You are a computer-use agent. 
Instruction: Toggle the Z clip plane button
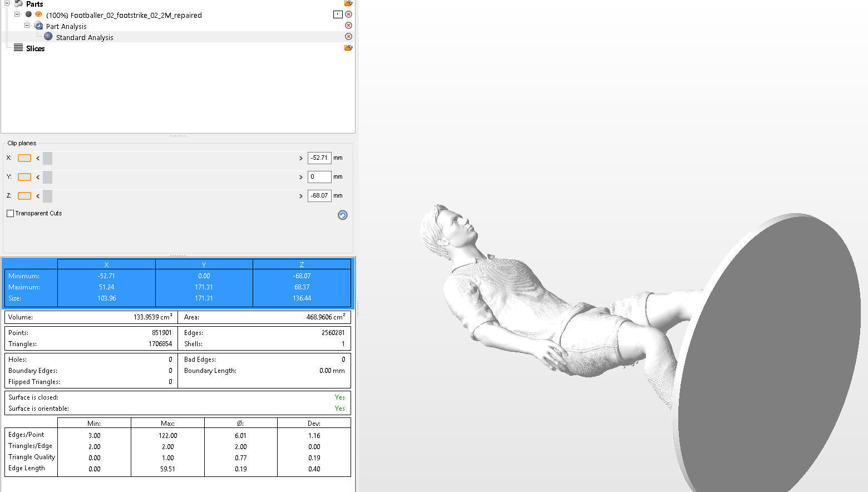pyautogui.click(x=24, y=196)
